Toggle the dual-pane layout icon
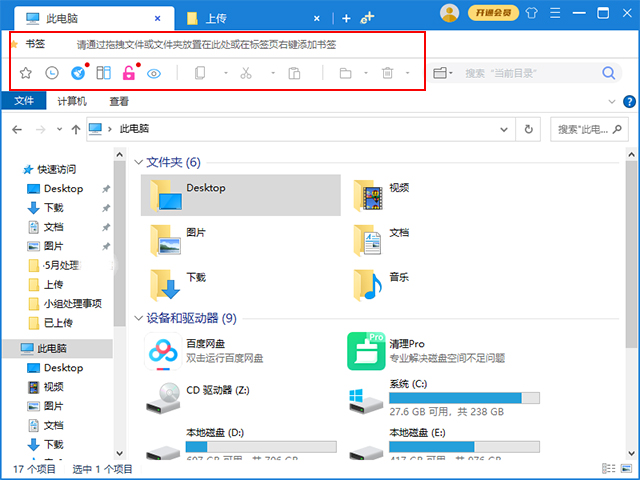Screen dimensions: 640x480 point(104,73)
